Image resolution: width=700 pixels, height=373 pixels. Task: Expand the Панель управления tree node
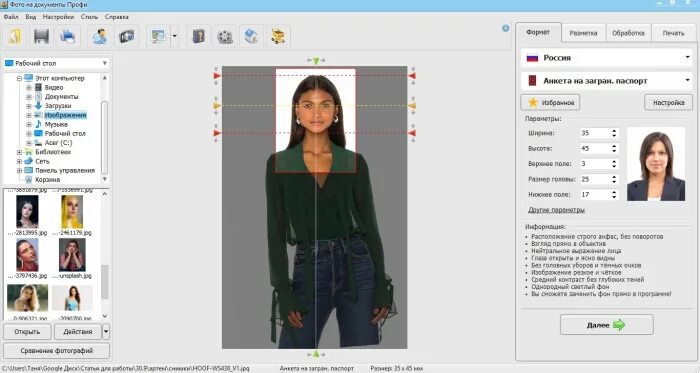coord(19,170)
